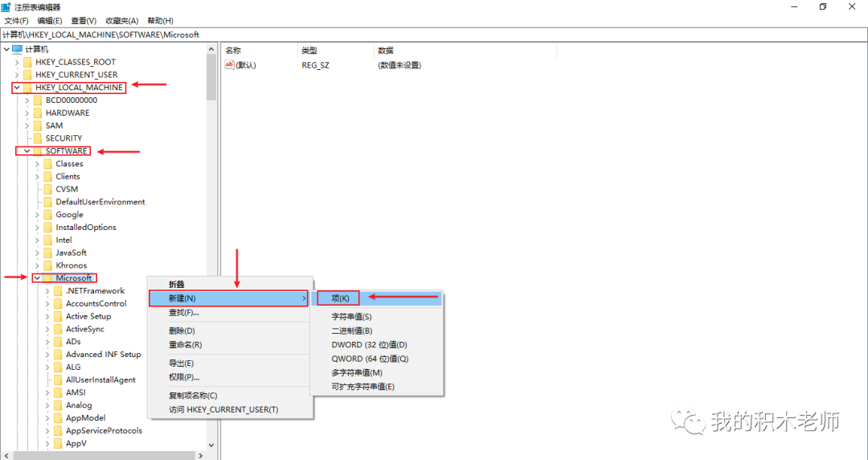The width and height of the screenshot is (868, 460).
Task: Click the CVSM folder icon
Action: coord(47,190)
